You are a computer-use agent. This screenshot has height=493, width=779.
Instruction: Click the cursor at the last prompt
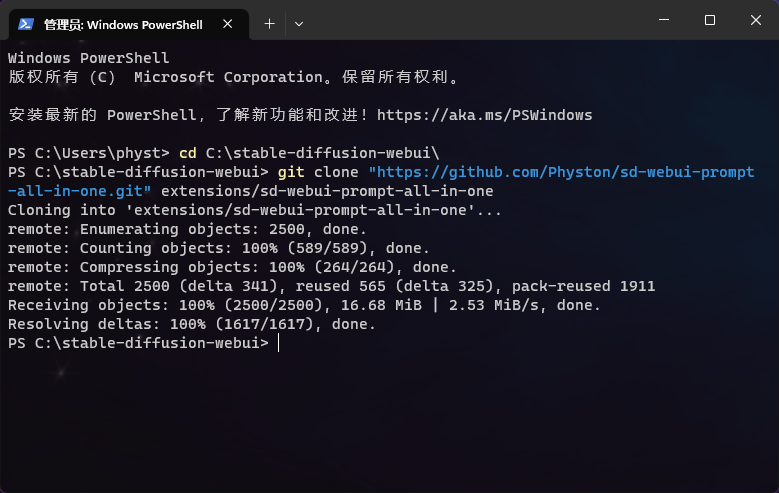pos(279,343)
